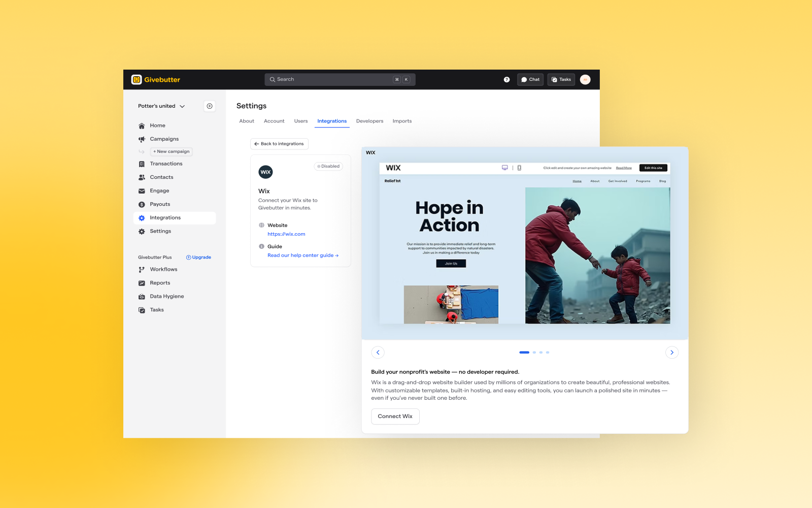Click the Campaigns megaphone icon
Screen dimensions: 812x508
142,139
